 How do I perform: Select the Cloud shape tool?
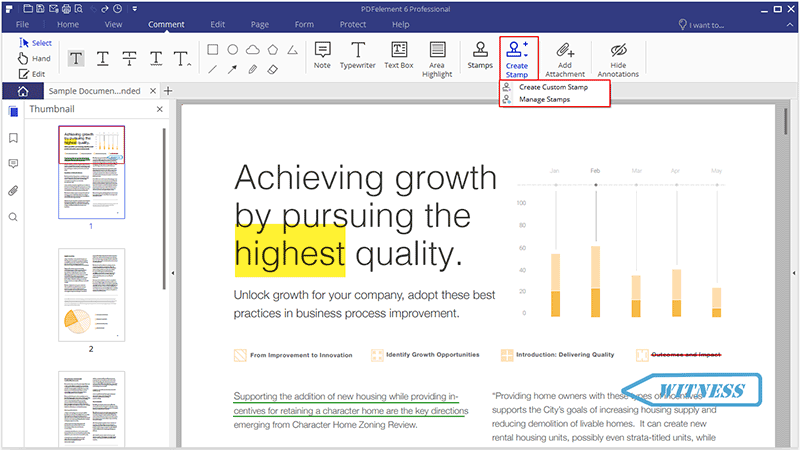pos(253,49)
